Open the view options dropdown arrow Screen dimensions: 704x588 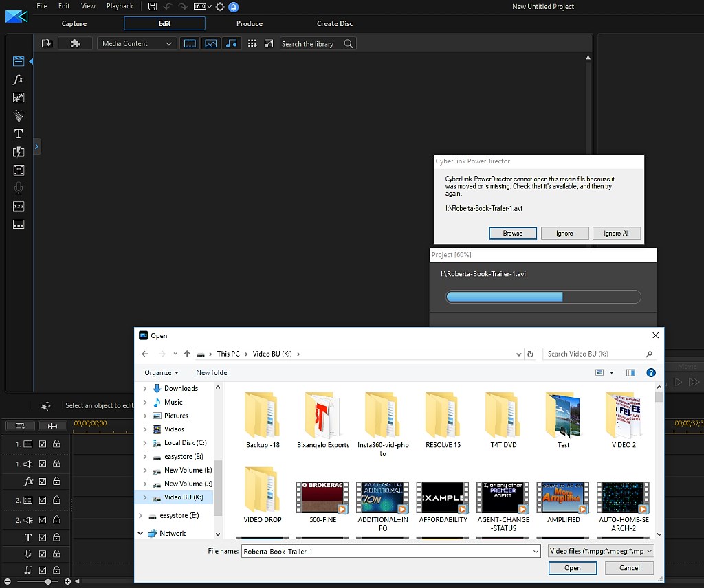(611, 373)
